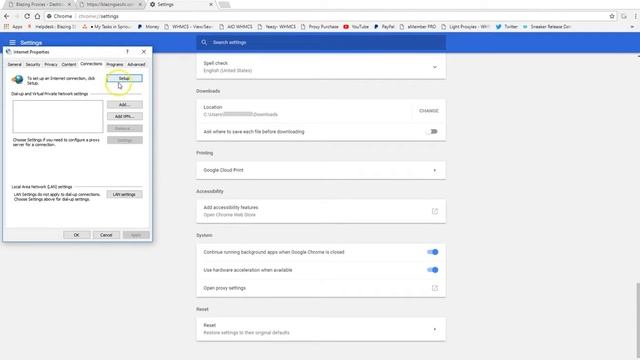This screenshot has width=640, height=360.
Task: Click OK in Internet Properties
Action: (77, 235)
